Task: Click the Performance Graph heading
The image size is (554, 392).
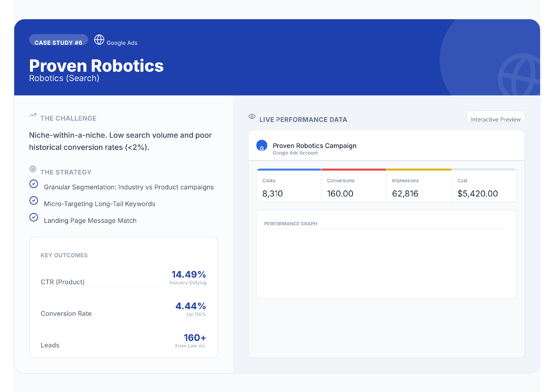Action: (291, 224)
